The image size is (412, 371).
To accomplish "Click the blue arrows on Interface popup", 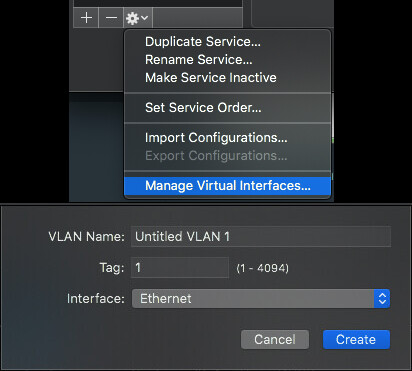I will click(382, 299).
